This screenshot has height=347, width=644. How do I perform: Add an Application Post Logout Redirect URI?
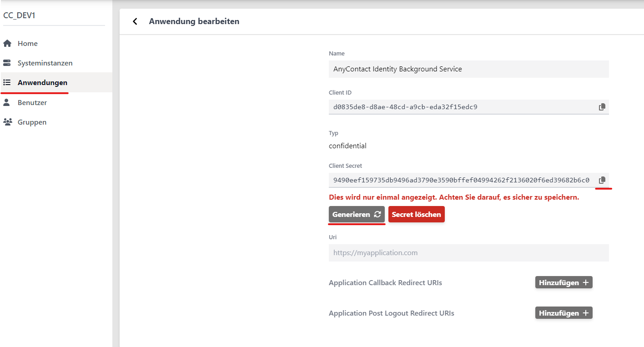[x=563, y=313]
